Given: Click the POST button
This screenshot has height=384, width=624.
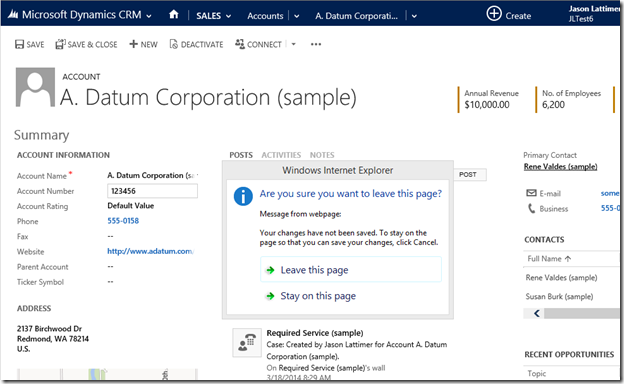Looking at the screenshot, I should (x=470, y=174).
